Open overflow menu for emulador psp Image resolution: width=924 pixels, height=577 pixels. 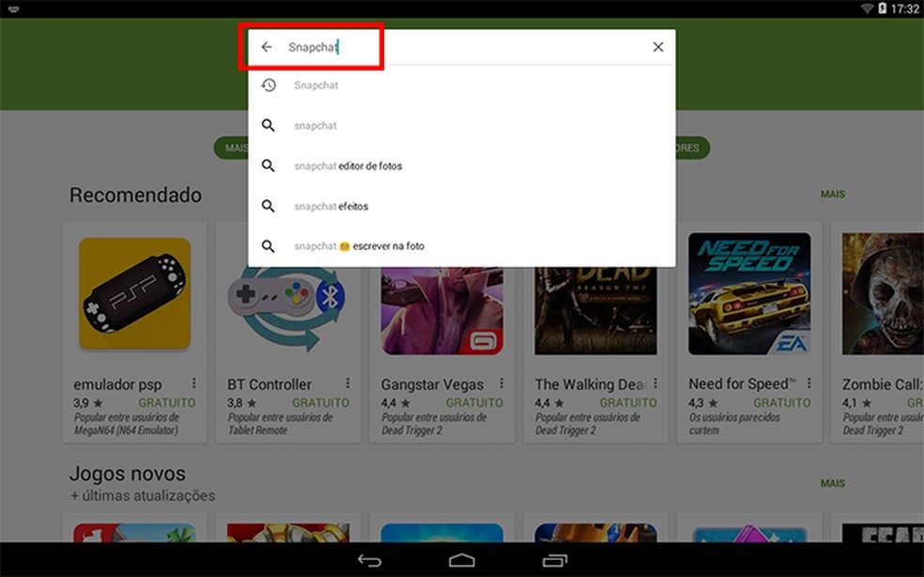[193, 384]
